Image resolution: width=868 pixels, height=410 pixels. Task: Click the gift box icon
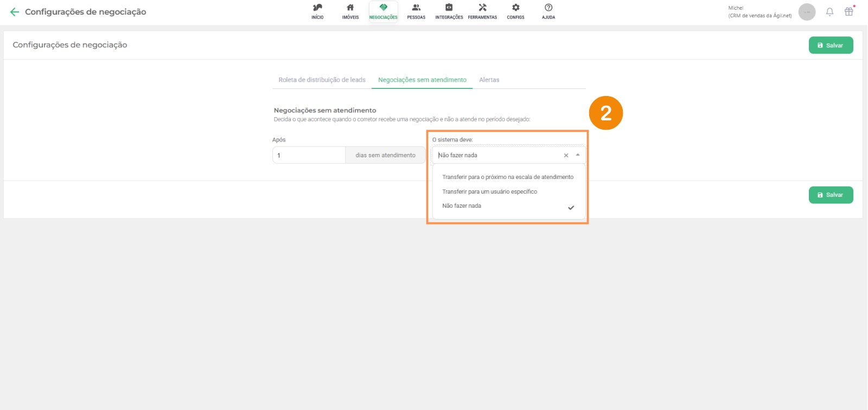pyautogui.click(x=849, y=11)
